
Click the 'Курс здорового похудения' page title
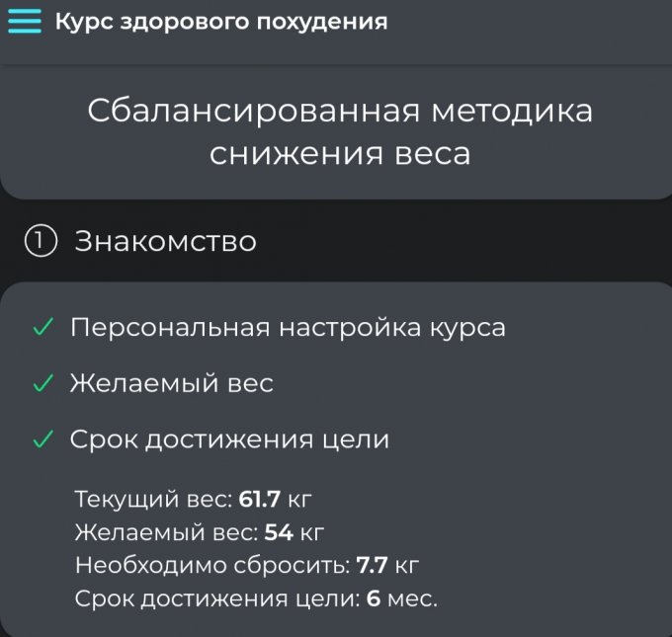point(221,22)
